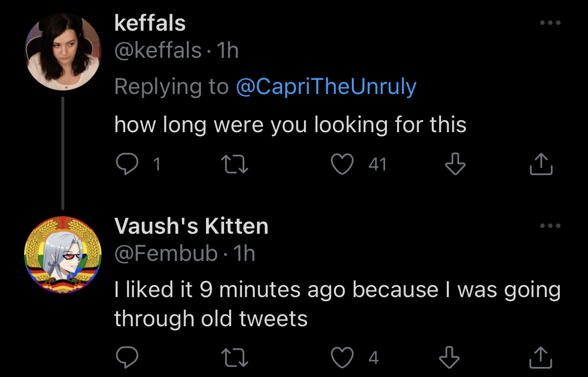Downvote Vaush's Kitten tweet

click(449, 357)
